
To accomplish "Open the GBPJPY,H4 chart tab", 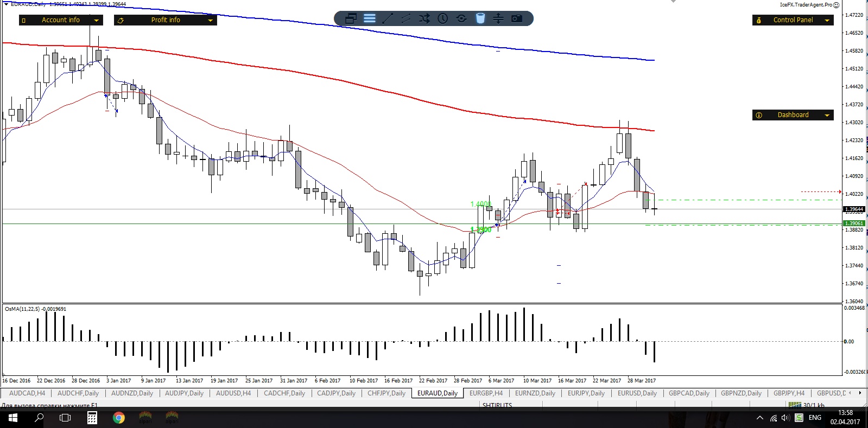I will point(789,393).
